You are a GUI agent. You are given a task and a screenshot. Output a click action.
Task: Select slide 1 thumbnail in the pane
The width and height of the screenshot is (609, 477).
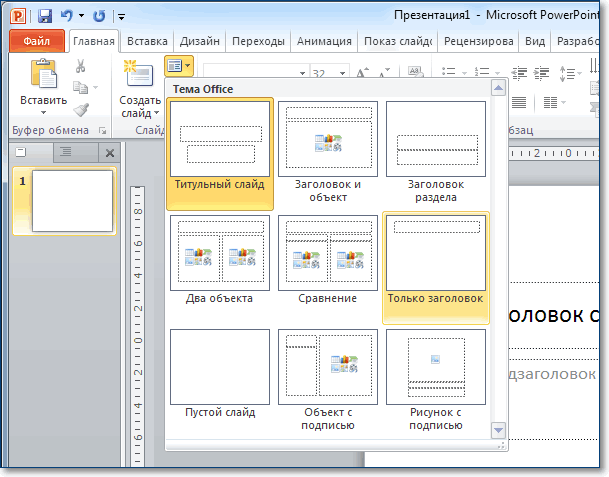point(72,201)
